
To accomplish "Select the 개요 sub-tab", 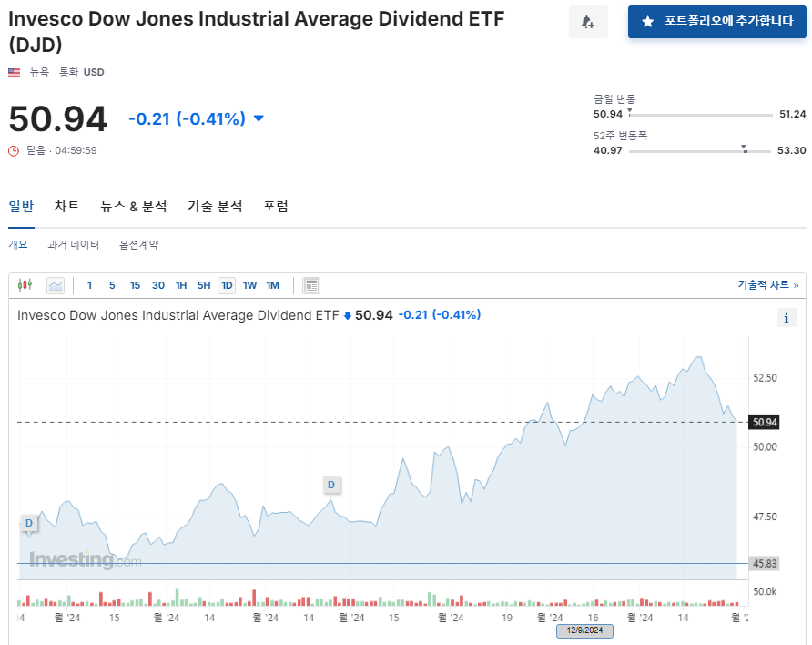I will (x=18, y=244).
